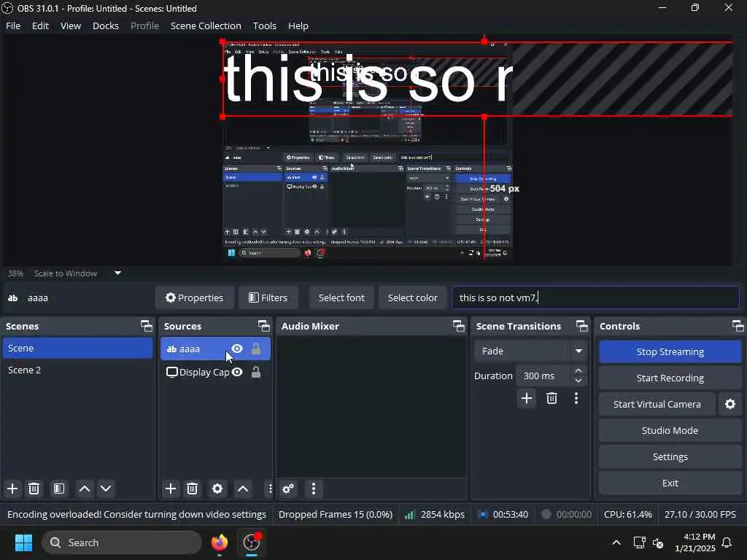The height and width of the screenshot is (560, 747).
Task: Open transition properties three dots
Action: pos(576,398)
